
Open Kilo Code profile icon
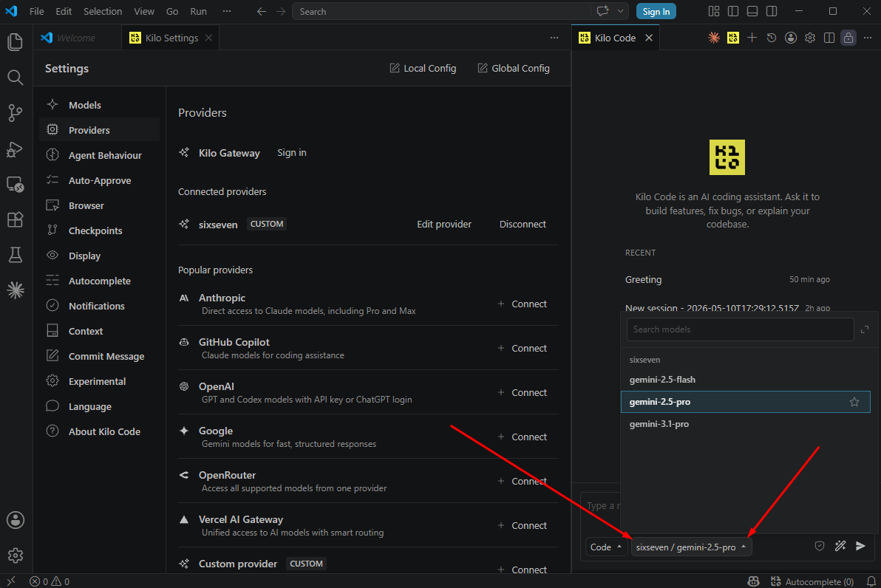pos(791,38)
